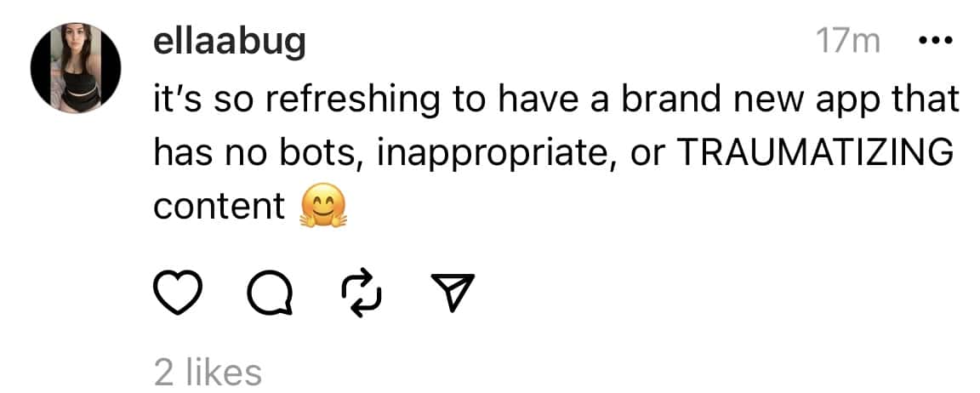Screen dimensions: 980x393
Task: Click the phrase "it's so refreshing"
Action: pos(294,99)
